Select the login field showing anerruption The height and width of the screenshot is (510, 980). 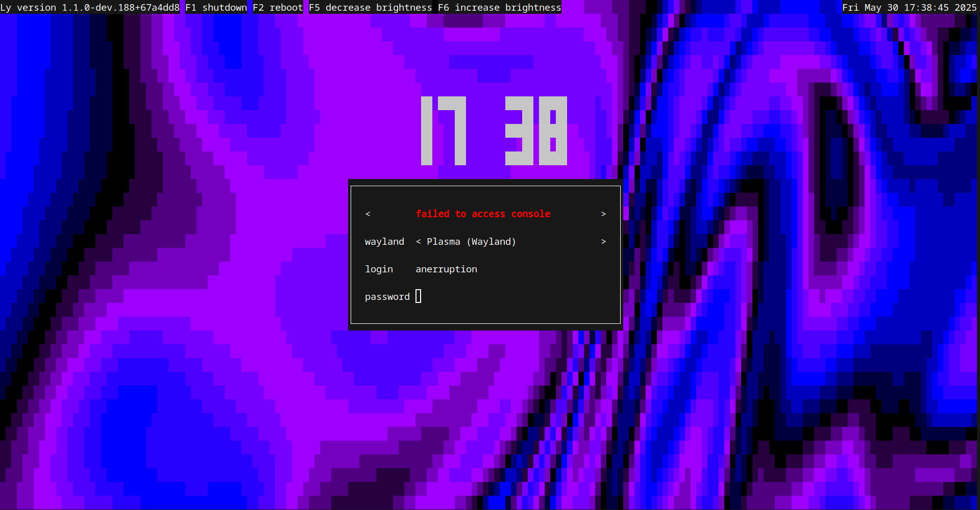pos(446,269)
